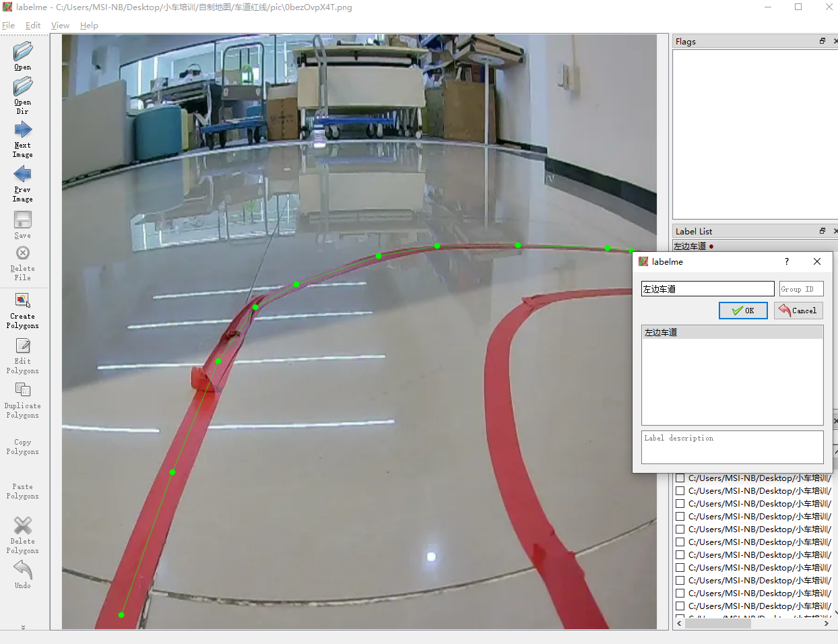Click the Undo arrow icon

(x=22, y=570)
